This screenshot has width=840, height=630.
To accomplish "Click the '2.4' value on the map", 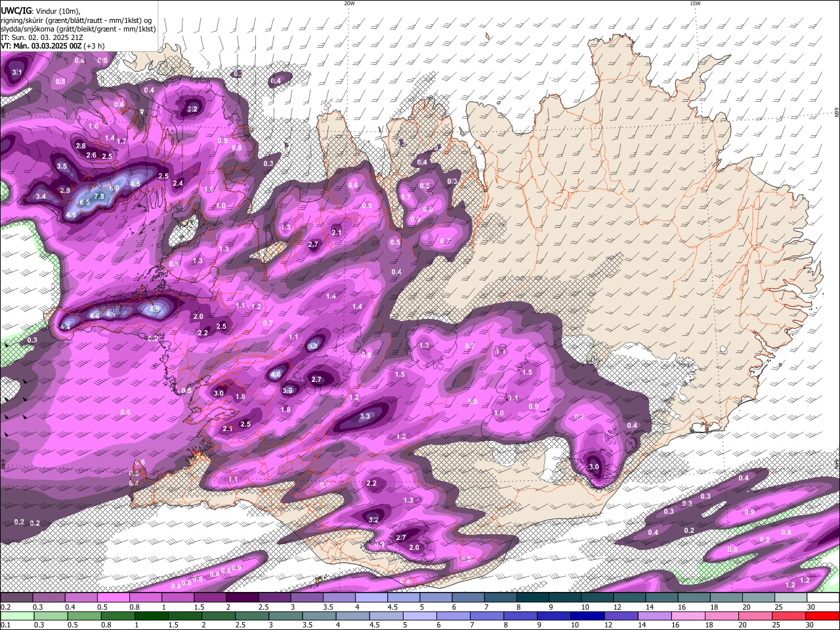I will click(x=178, y=183).
